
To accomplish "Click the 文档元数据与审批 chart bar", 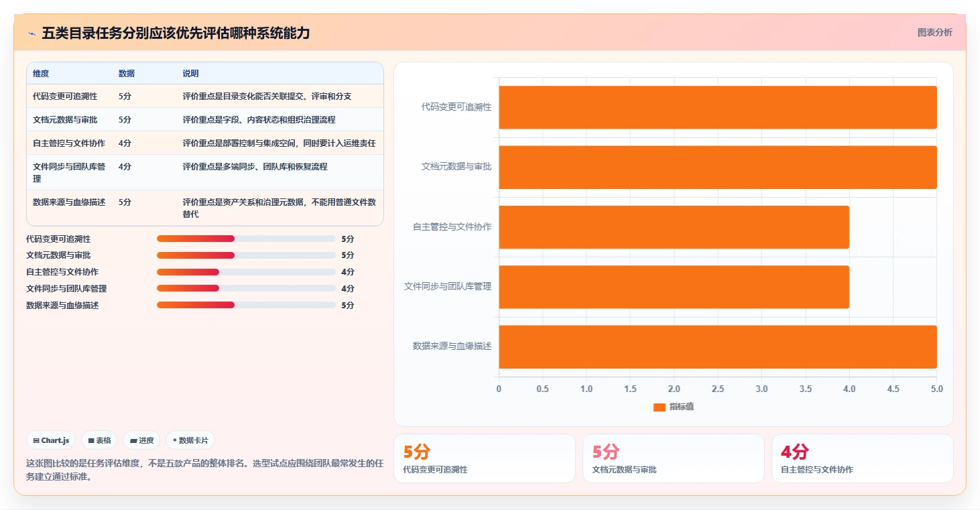I will point(717,167).
